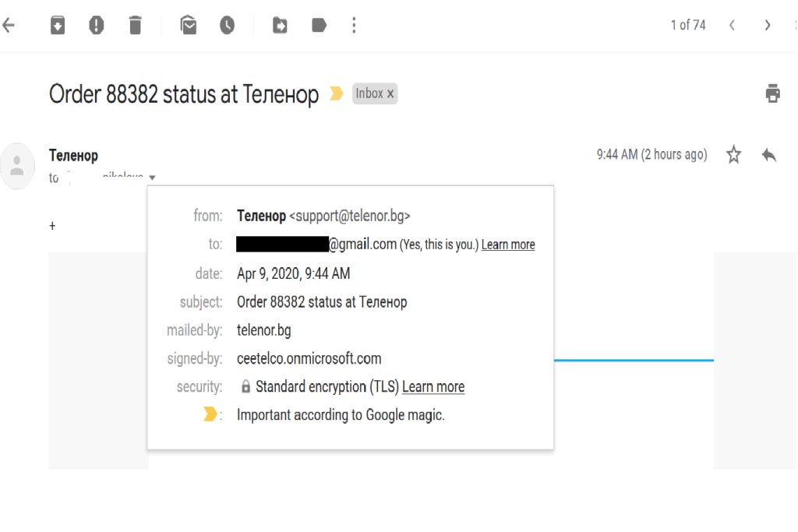Archive this email

[x=58, y=25]
